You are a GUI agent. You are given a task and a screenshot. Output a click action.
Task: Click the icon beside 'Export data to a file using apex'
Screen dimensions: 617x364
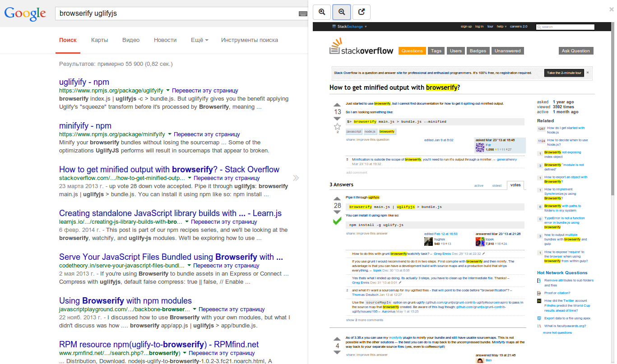[539, 318]
